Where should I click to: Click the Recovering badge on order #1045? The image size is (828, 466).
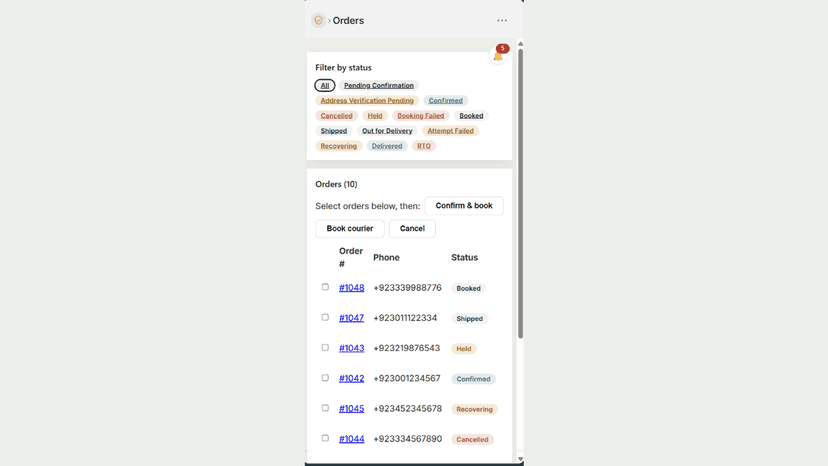pos(474,409)
